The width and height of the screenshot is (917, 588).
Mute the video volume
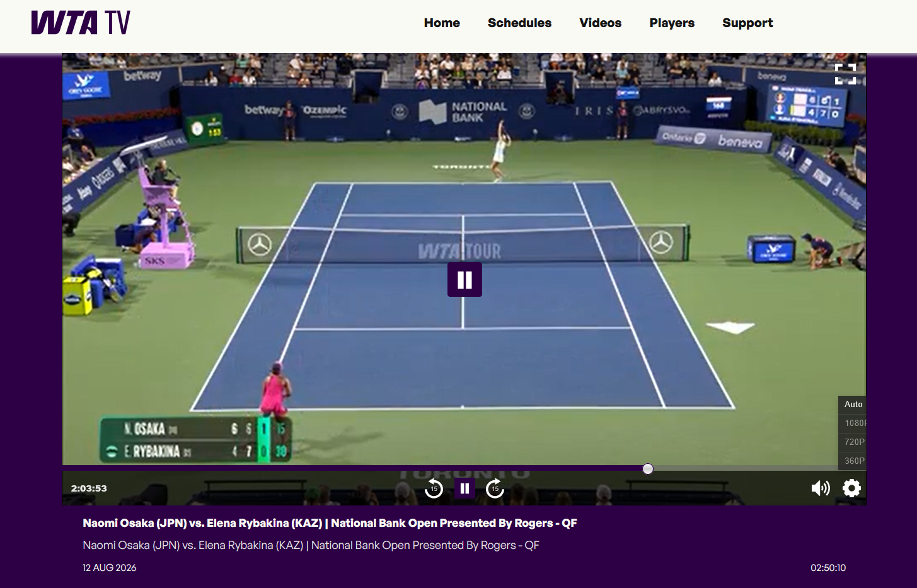pos(820,488)
